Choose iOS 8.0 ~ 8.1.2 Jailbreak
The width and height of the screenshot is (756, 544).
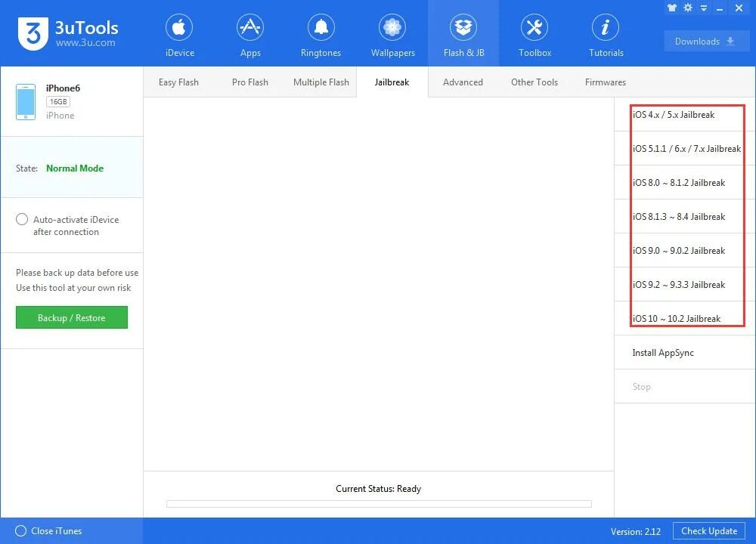pyautogui.click(x=685, y=183)
